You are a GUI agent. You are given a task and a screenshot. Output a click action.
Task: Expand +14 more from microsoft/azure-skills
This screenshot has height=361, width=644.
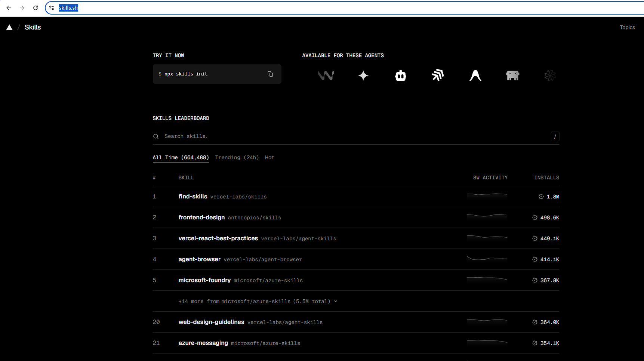[x=258, y=301]
